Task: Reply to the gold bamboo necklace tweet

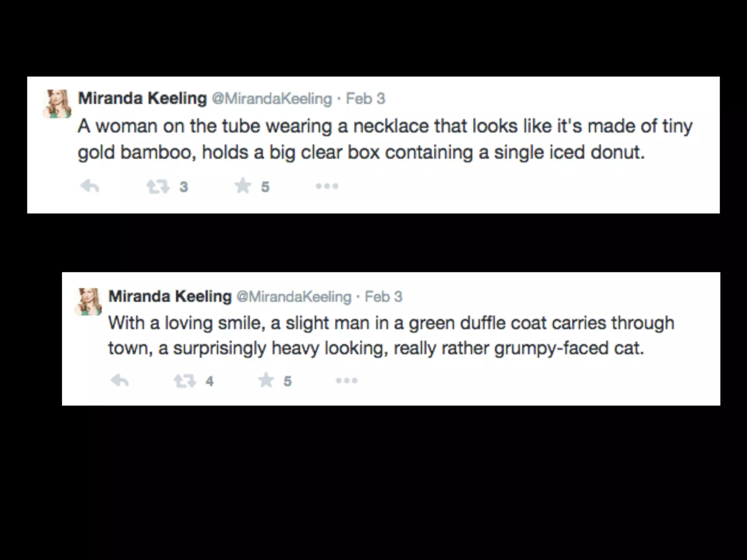Action: coord(90,187)
